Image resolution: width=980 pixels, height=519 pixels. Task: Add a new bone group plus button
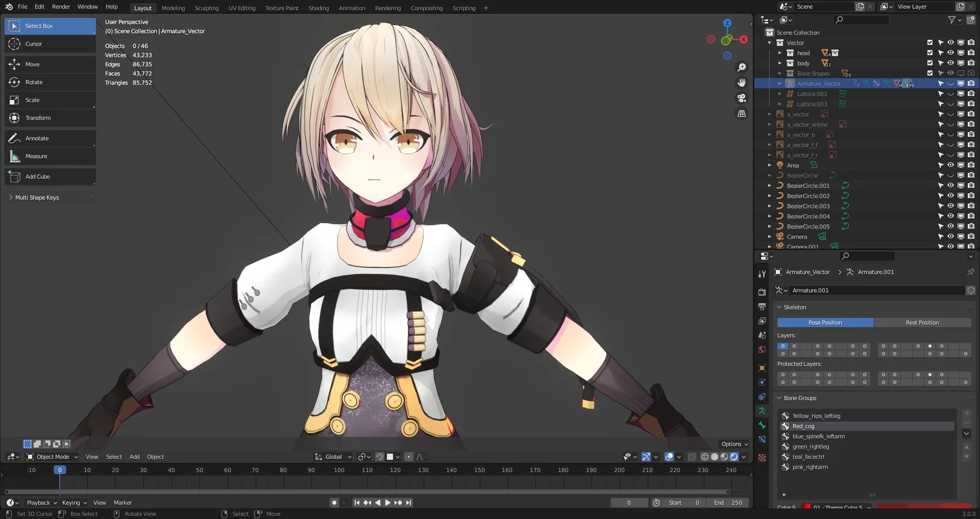tap(967, 414)
